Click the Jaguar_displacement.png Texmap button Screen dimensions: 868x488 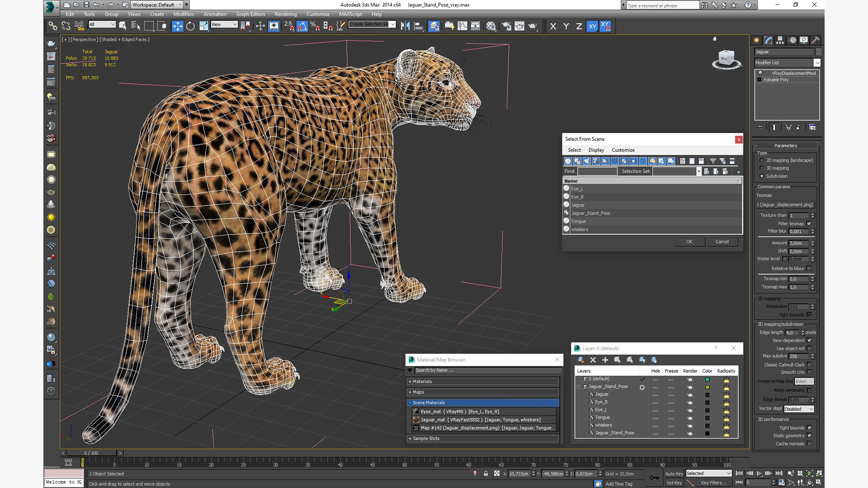click(785, 205)
